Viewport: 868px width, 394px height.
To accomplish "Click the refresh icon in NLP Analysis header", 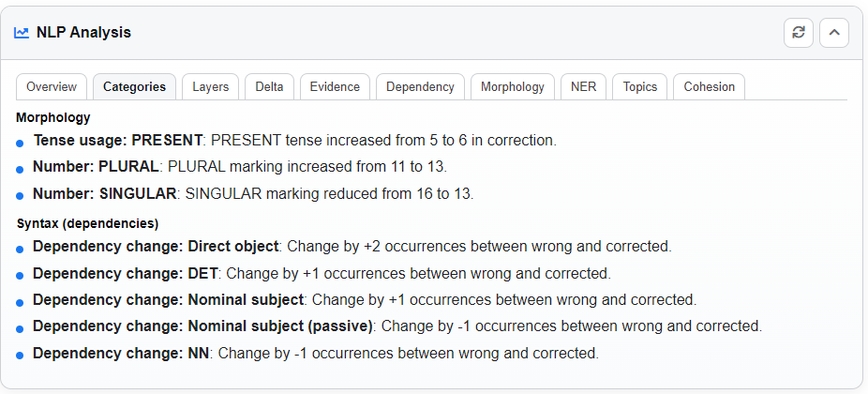I will pos(798,33).
